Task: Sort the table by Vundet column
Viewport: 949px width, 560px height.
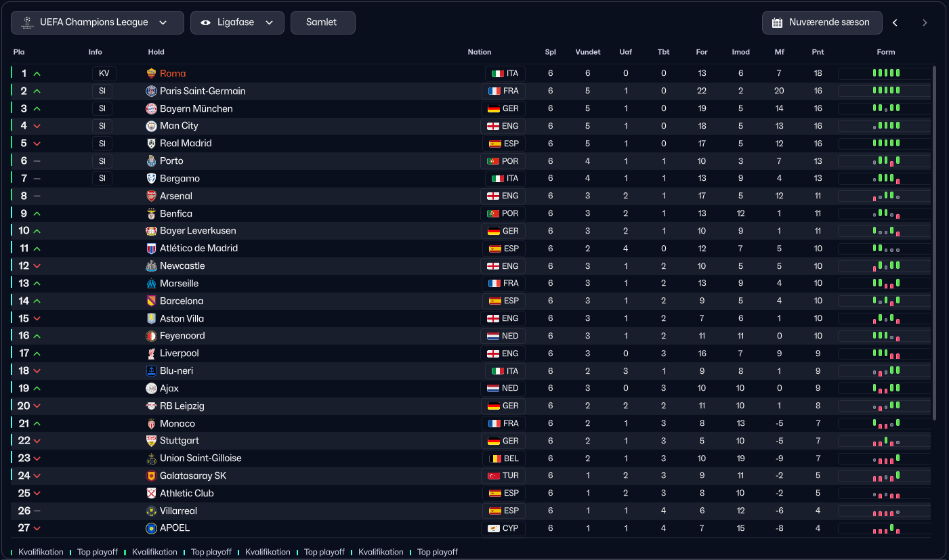Action: click(588, 52)
